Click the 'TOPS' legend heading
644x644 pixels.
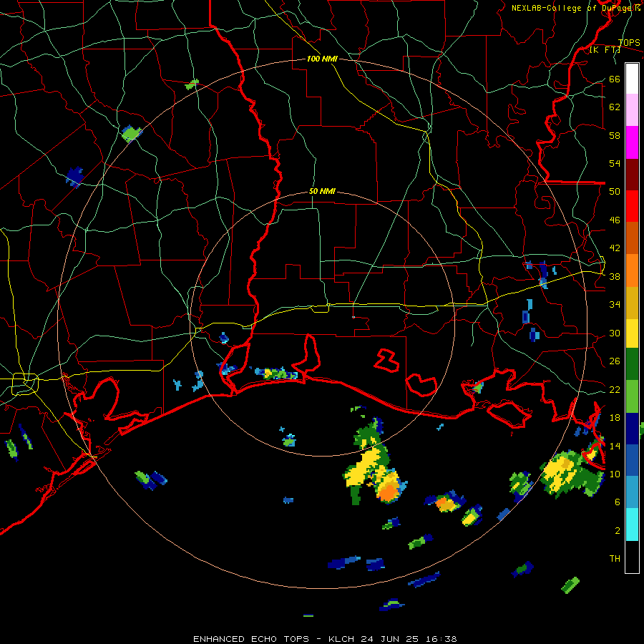[x=629, y=42]
